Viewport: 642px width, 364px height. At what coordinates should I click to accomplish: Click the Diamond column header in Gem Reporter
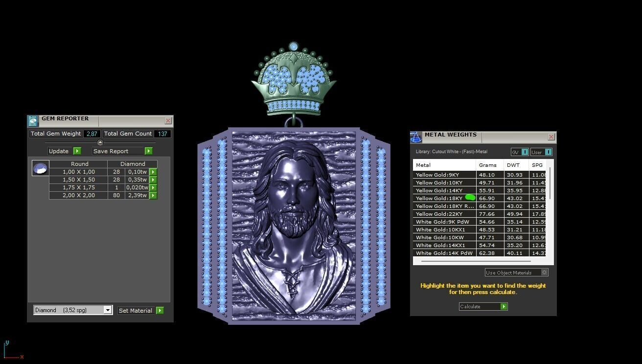point(133,164)
